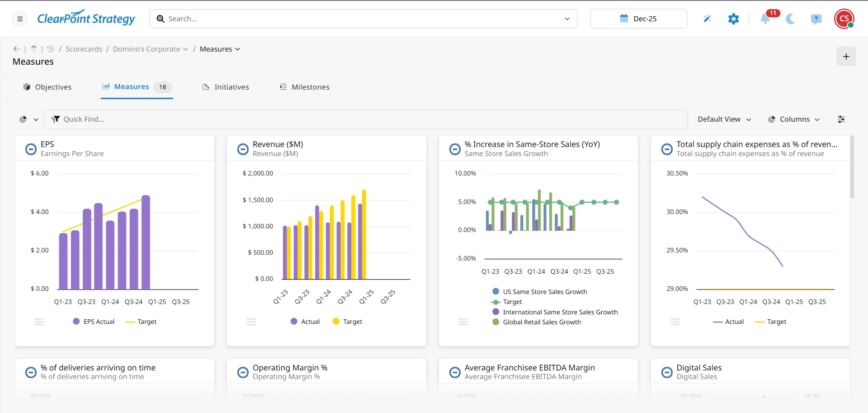Open the hamburger navigation menu
Viewport: 868px width, 413px height.
coord(20,19)
